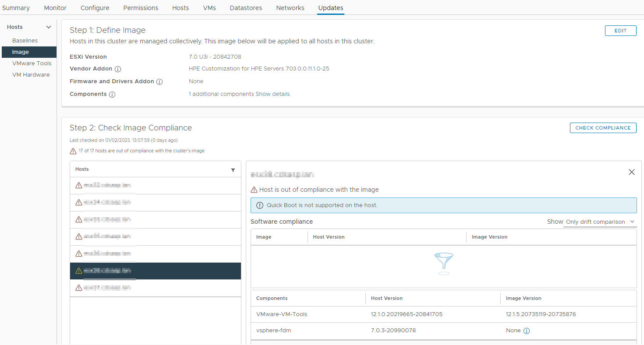Viewport: 644px width, 345px height.
Task: Click Host Version header in Image table
Action: click(329, 237)
